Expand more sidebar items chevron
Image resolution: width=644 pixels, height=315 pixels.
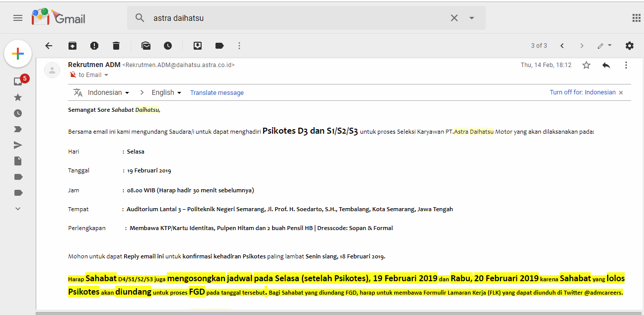[x=18, y=209]
